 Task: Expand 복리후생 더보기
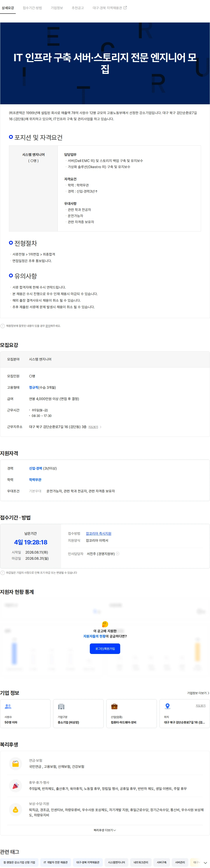105,830
